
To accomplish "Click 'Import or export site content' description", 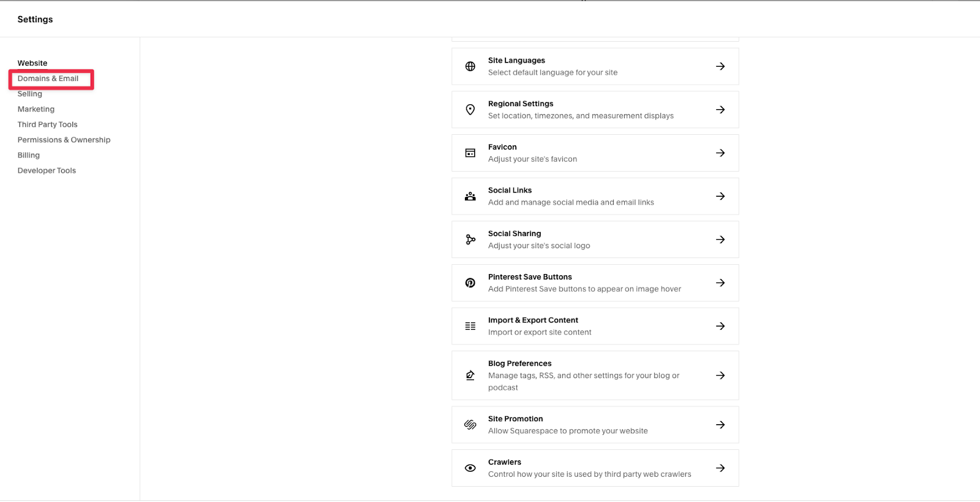I will point(540,332).
